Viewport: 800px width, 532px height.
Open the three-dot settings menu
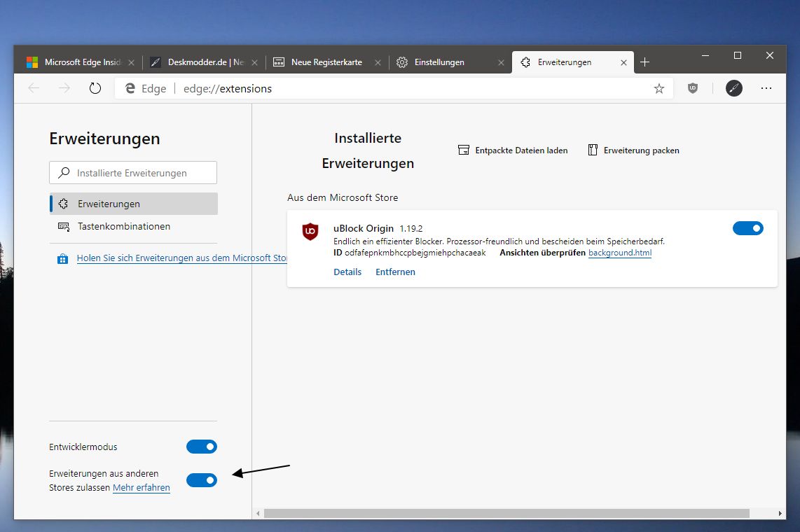click(766, 88)
